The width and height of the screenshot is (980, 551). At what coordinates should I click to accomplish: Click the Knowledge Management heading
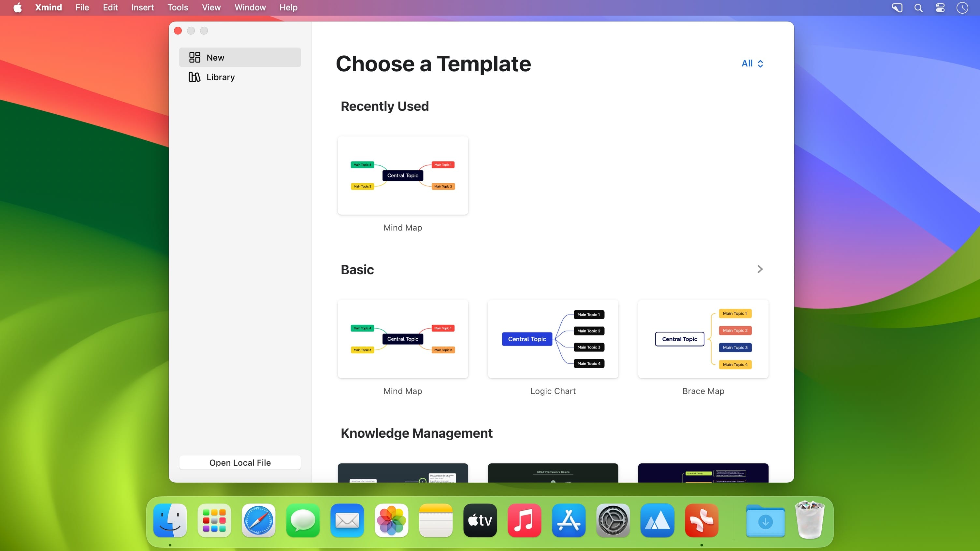[417, 433]
